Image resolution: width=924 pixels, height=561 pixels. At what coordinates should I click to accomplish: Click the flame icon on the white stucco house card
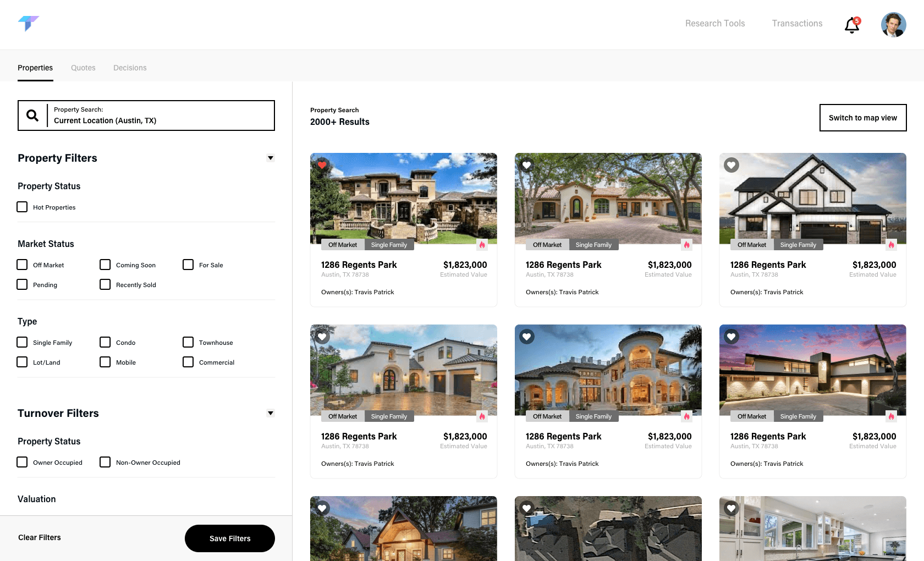(x=482, y=416)
